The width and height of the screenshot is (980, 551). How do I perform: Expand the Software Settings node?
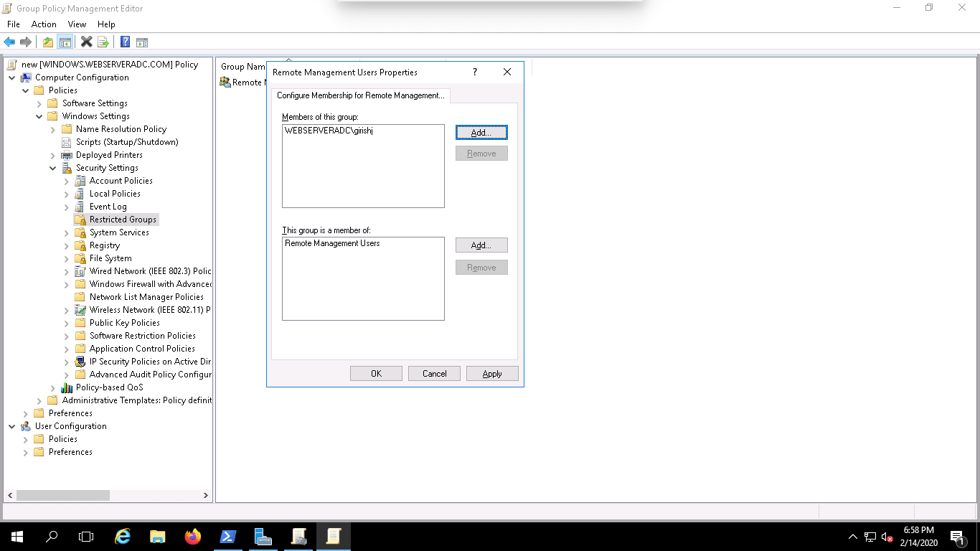click(x=39, y=103)
